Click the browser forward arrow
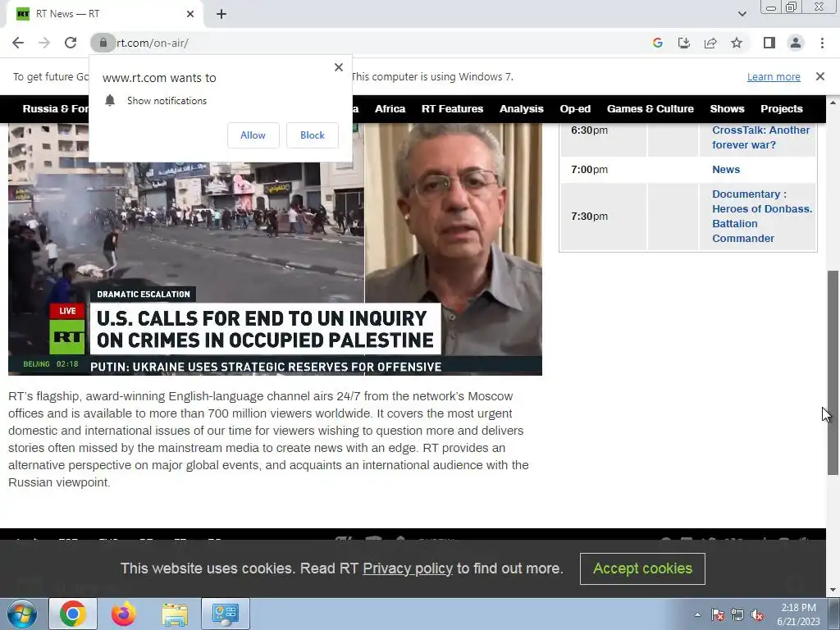 (44, 43)
